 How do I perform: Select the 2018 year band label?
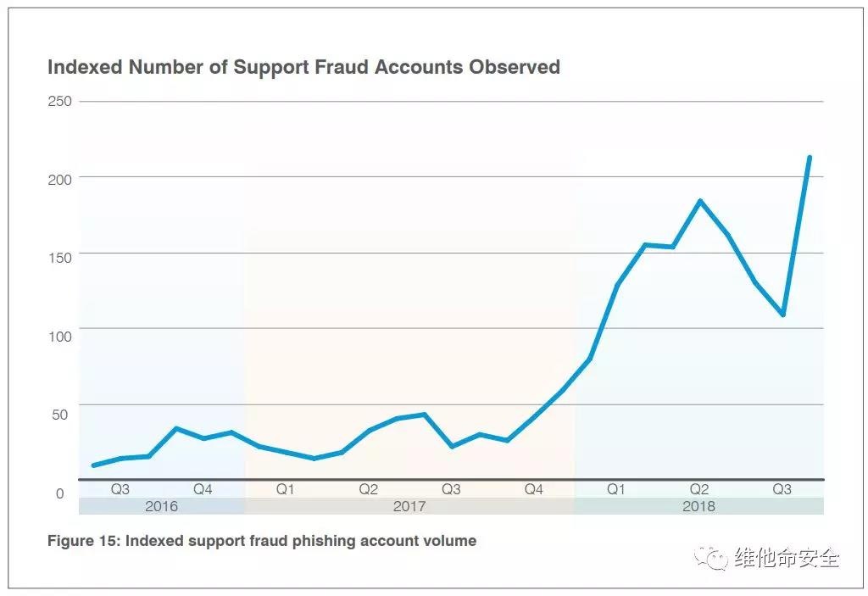click(698, 506)
